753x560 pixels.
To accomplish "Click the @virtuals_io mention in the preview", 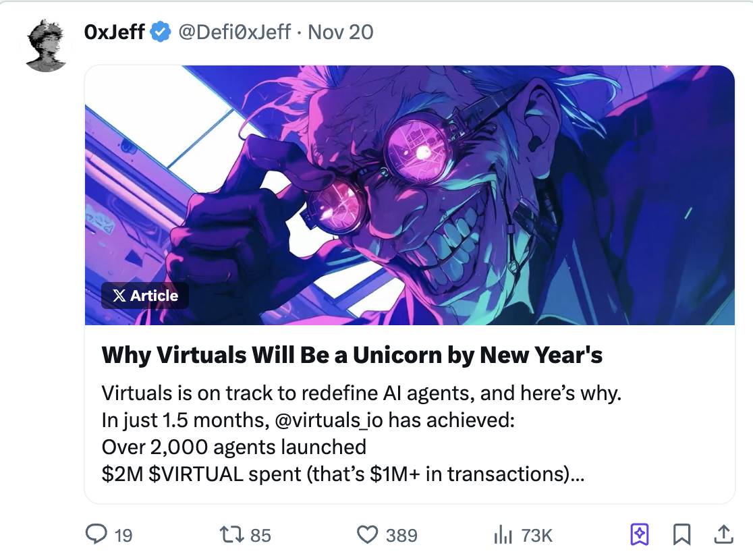I will point(328,420).
